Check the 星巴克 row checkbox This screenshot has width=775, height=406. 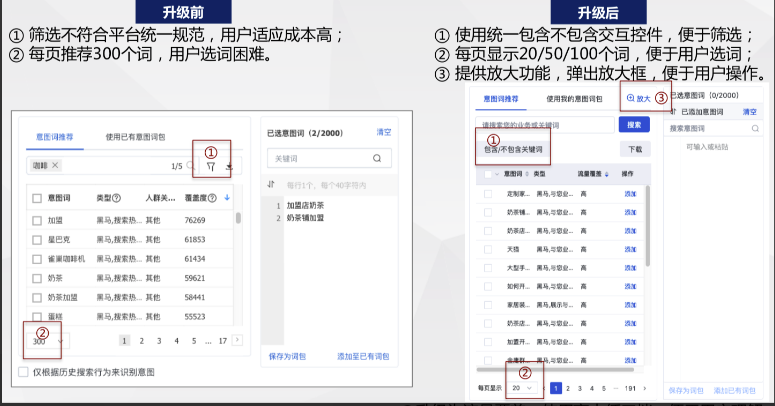37,240
